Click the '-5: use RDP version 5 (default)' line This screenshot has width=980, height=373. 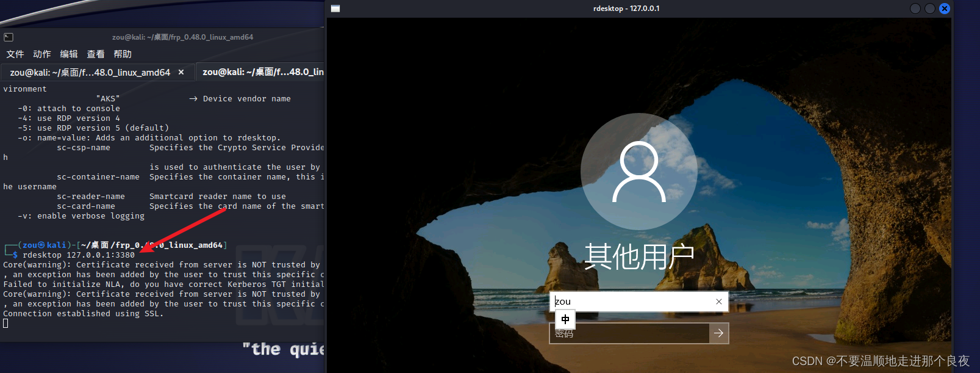(x=93, y=128)
